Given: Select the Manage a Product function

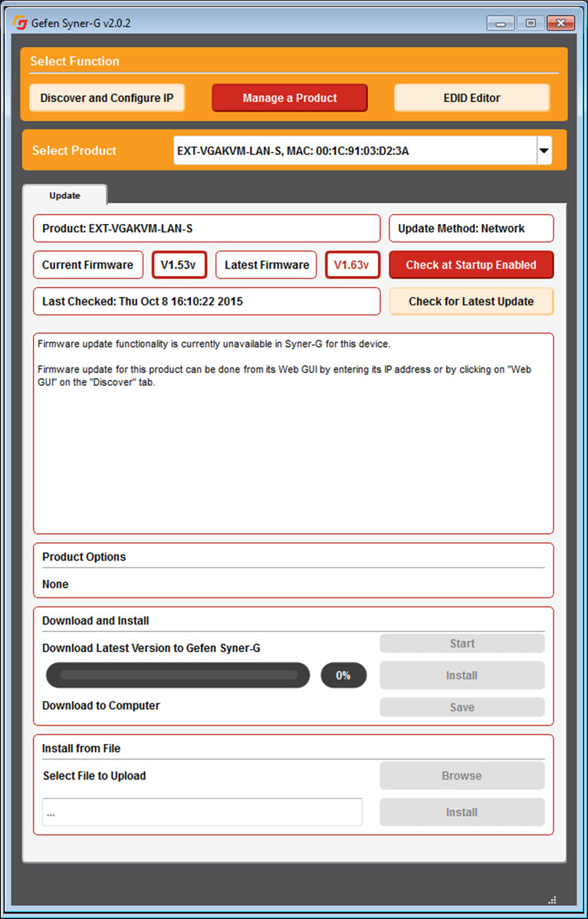Looking at the screenshot, I should (290, 98).
